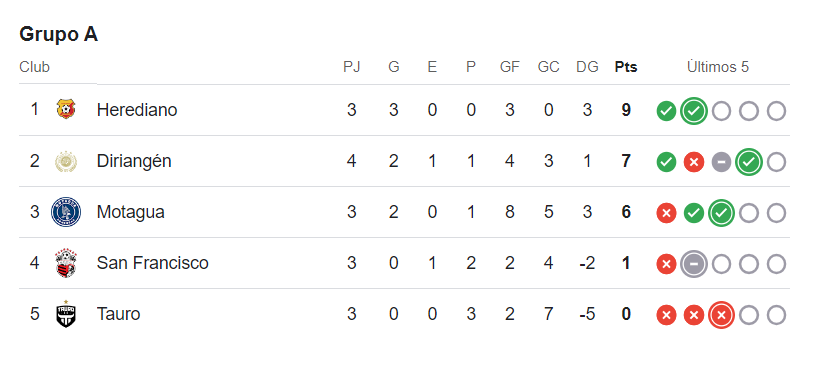Viewport: 815px width, 365px height.
Task: Click the DG column header
Action: pos(587,67)
